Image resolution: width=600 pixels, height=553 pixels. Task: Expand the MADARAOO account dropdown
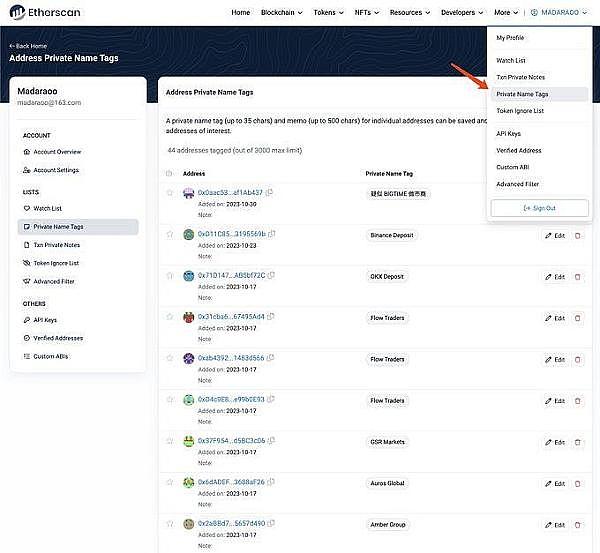click(x=560, y=13)
